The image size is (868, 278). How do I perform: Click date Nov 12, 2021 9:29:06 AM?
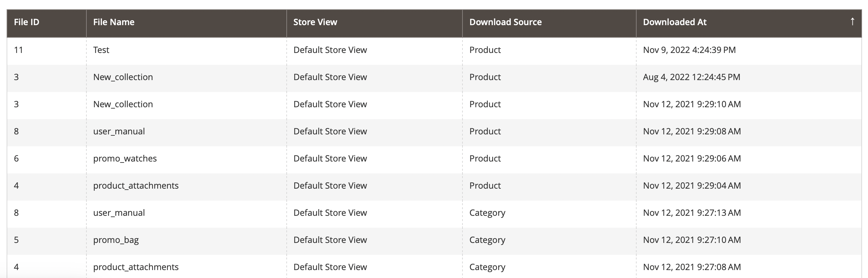click(x=692, y=159)
